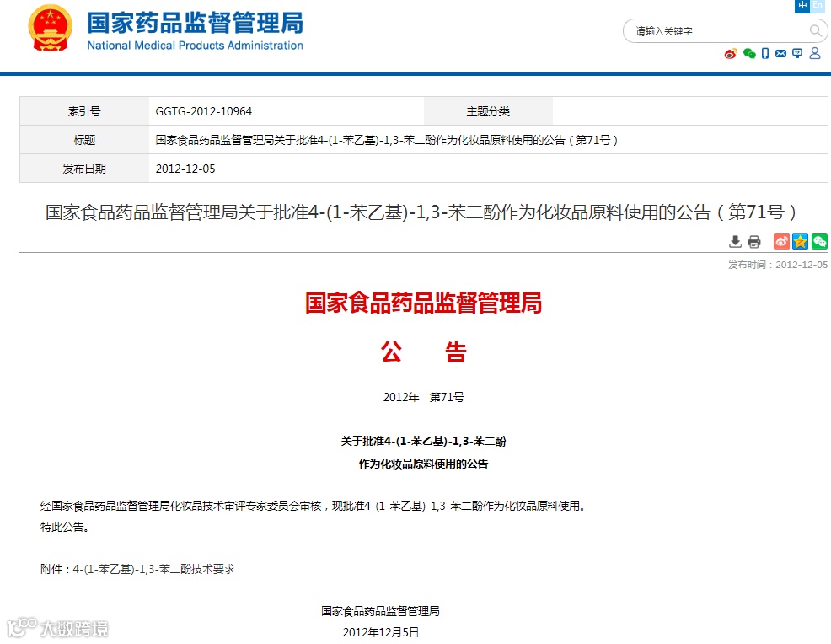Open the 国家药品监督管理局 site title link
The image size is (831, 644).
(195, 23)
